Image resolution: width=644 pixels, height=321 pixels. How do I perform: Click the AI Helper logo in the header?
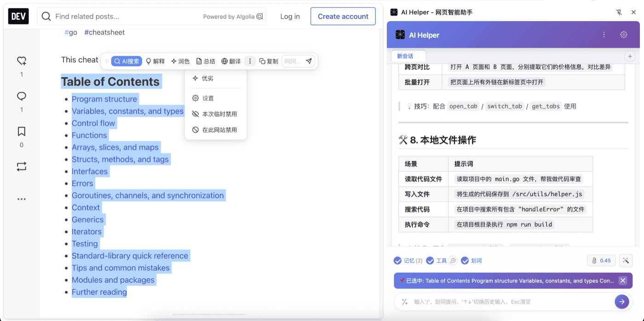400,35
